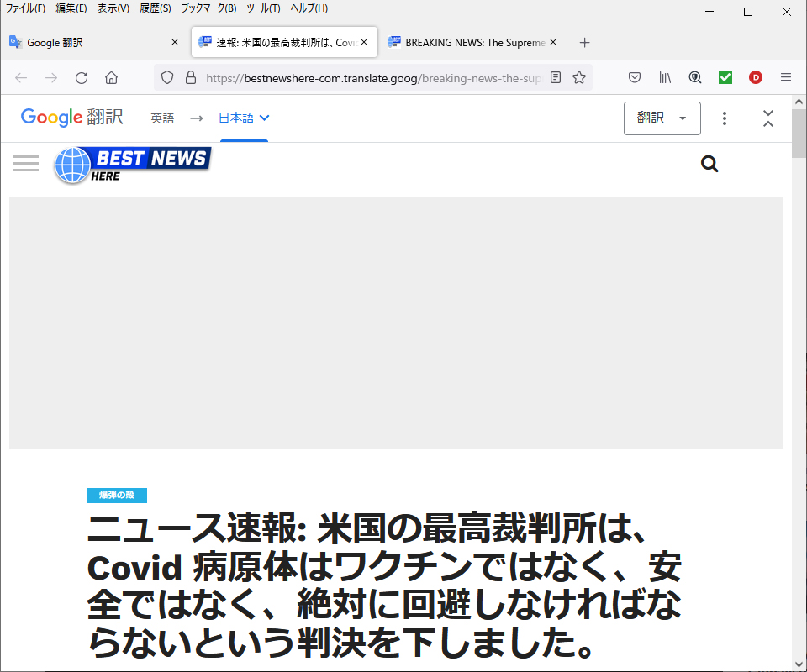Click the browser forward arrow
This screenshot has width=807, height=672.
51,77
